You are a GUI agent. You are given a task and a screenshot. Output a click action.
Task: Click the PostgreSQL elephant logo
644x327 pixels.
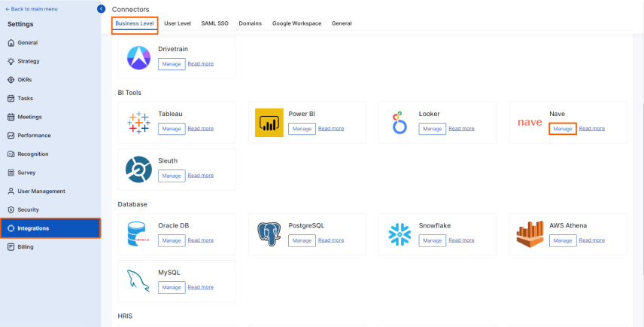coord(269,234)
